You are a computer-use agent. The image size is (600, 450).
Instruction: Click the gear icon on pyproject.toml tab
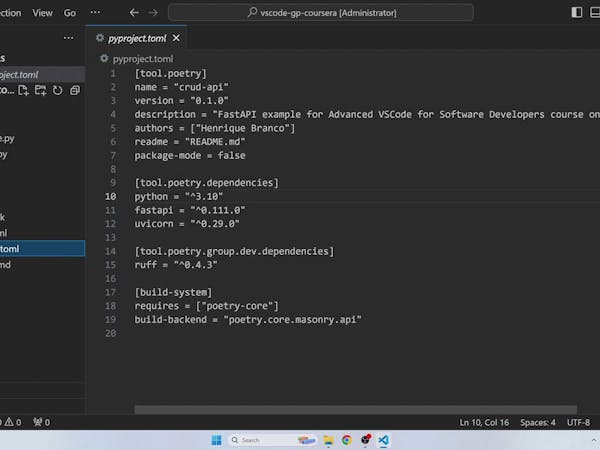pyautogui.click(x=100, y=38)
